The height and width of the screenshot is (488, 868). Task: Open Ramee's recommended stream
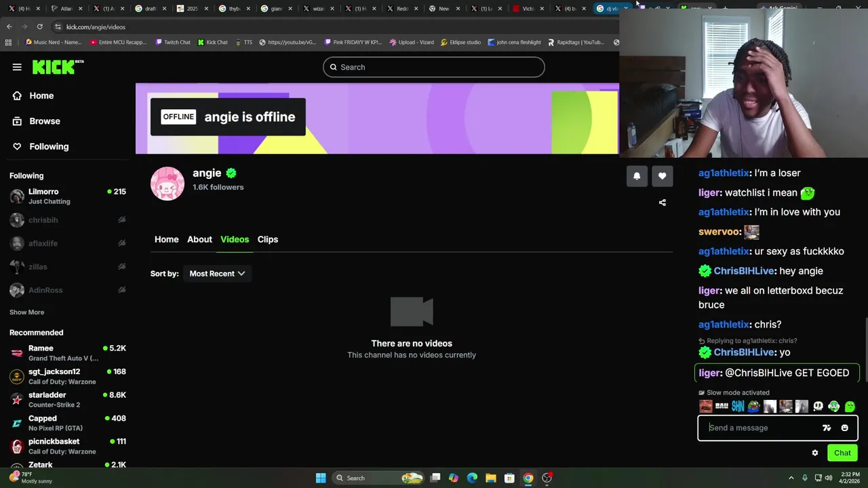pos(68,352)
